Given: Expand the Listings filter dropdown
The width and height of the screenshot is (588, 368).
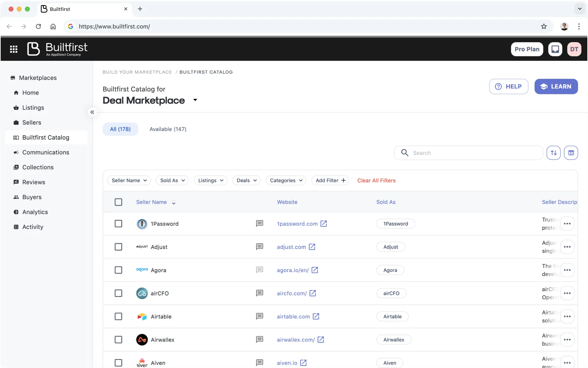Looking at the screenshot, I should [x=211, y=180].
